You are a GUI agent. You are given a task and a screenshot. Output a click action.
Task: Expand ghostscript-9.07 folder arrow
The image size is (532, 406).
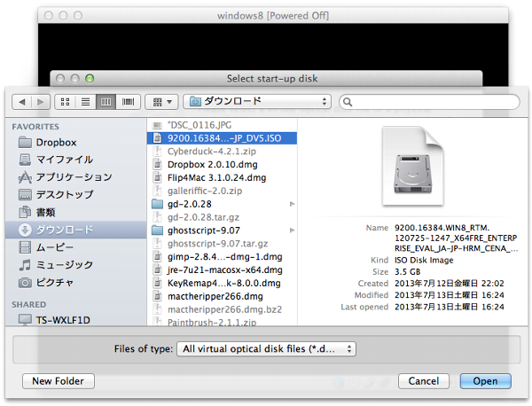coord(292,230)
